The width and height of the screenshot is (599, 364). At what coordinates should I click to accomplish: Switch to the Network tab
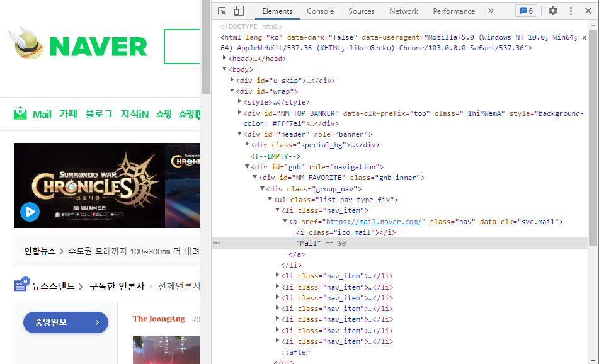click(x=404, y=11)
